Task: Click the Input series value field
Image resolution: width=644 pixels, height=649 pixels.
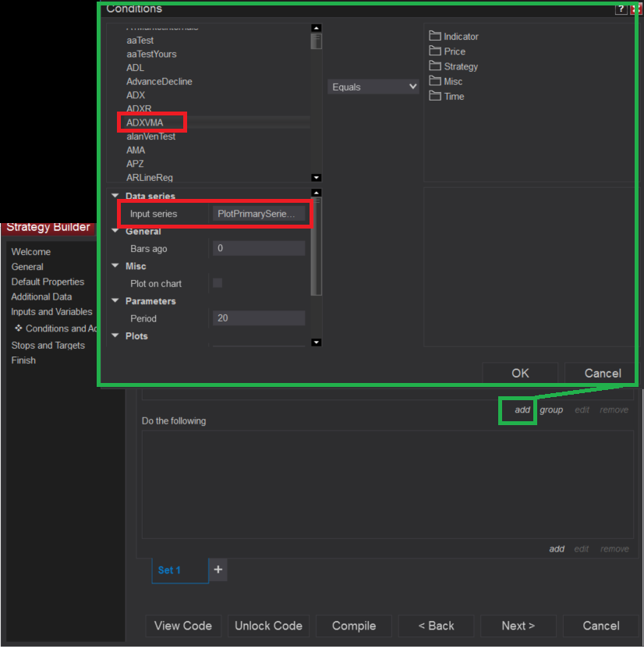Action: point(259,214)
